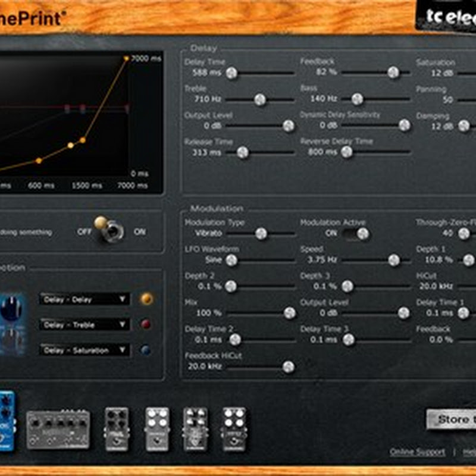This screenshot has width=476, height=476.
Task: Click the Depth 2 slider knob
Action: pos(231,286)
